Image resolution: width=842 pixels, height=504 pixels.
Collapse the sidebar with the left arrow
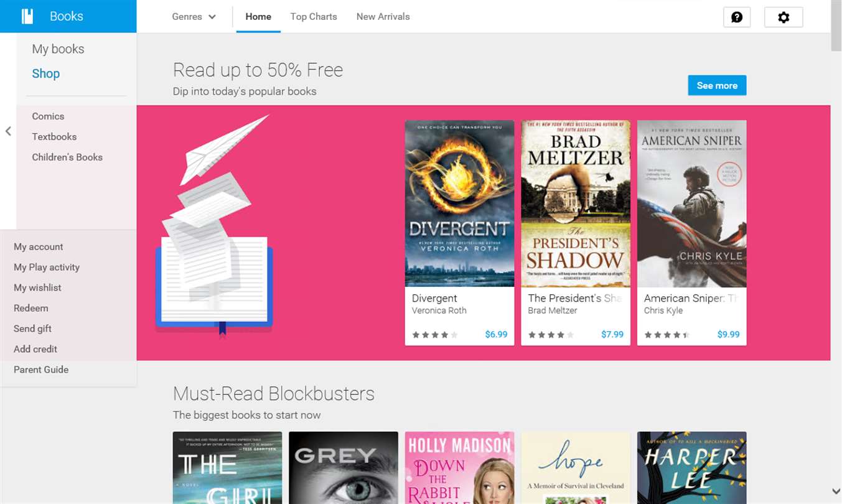pos(8,131)
